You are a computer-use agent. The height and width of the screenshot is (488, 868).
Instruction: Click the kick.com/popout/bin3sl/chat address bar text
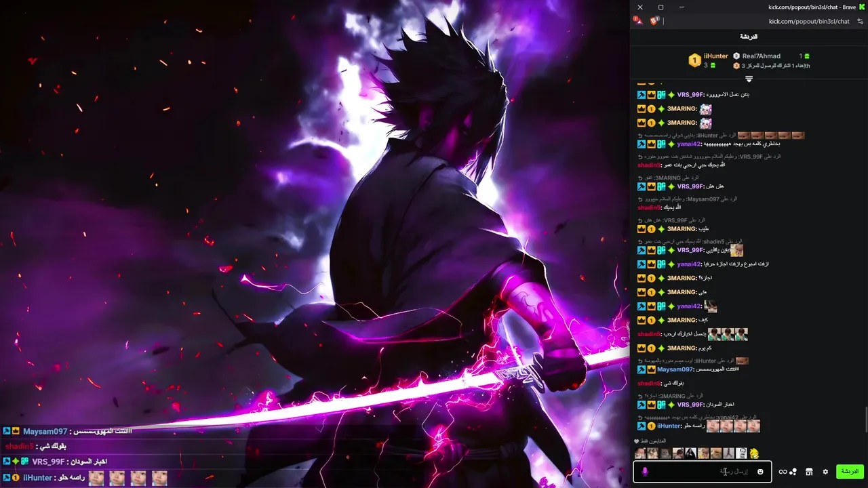tap(809, 21)
